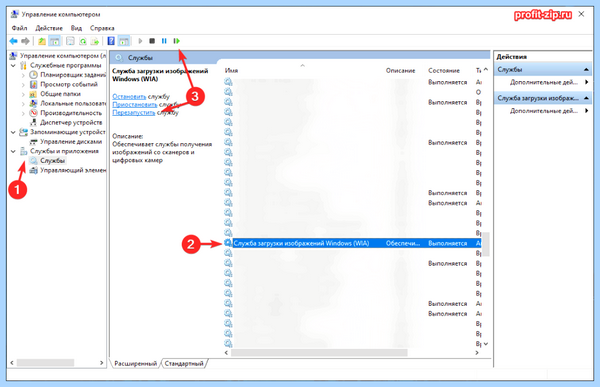
Task: Click the grey Forward arrow in toolbar
Action: point(25,41)
